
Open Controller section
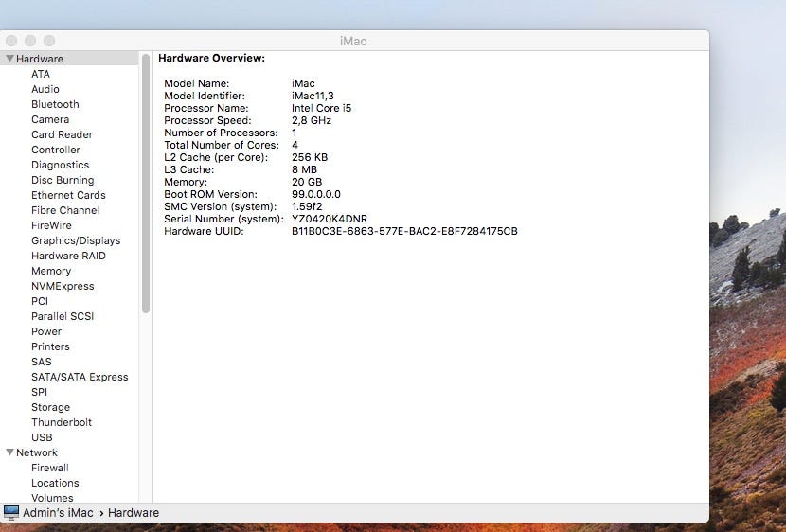click(56, 150)
